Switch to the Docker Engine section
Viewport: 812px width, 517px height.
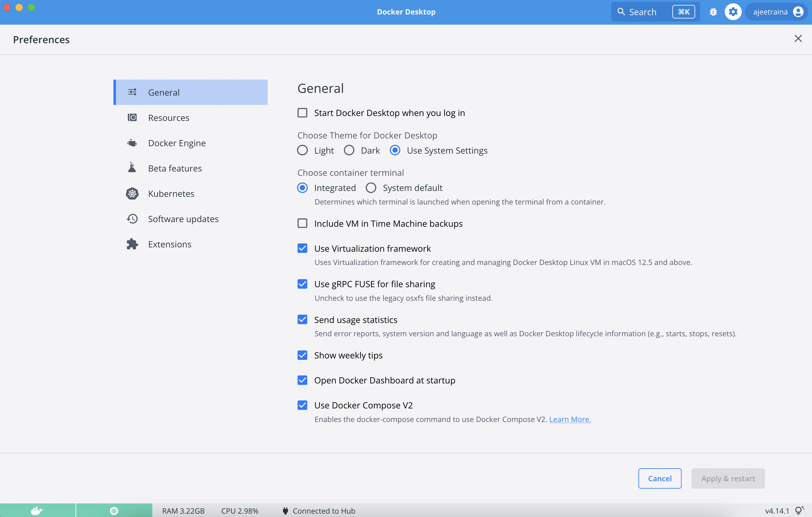[177, 143]
